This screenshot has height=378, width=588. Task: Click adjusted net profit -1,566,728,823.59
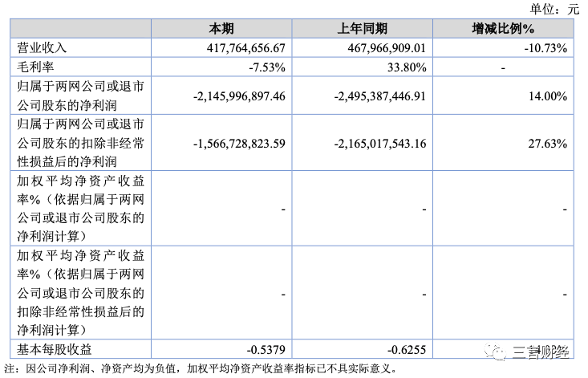click(x=239, y=143)
